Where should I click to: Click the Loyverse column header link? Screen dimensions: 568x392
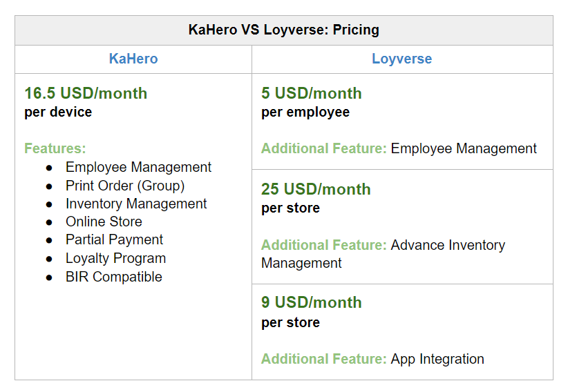pyautogui.click(x=401, y=59)
